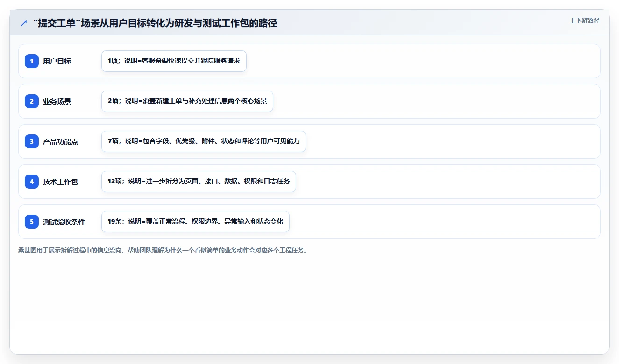Click the 上下游路径 label in header
619x364 pixels.
(584, 21)
